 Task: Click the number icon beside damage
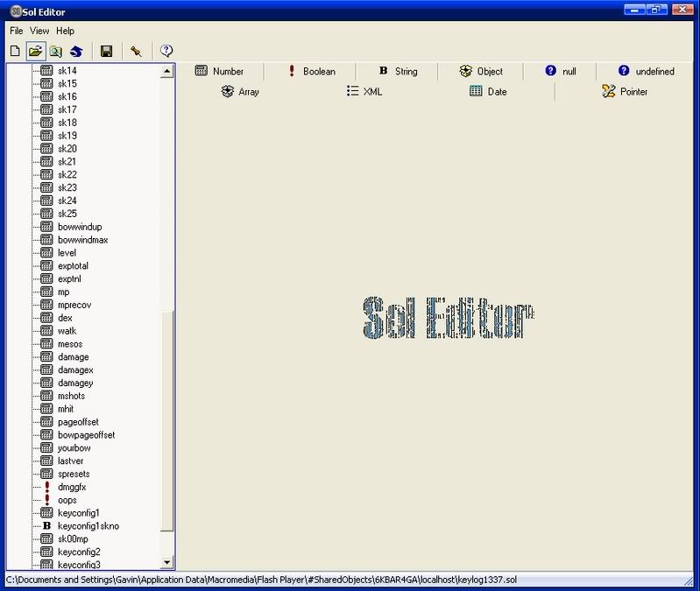(47, 356)
